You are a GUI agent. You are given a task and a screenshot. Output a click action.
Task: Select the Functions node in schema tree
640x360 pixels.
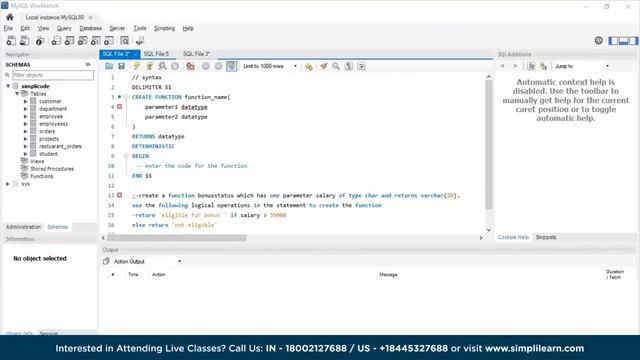pyautogui.click(x=42, y=176)
